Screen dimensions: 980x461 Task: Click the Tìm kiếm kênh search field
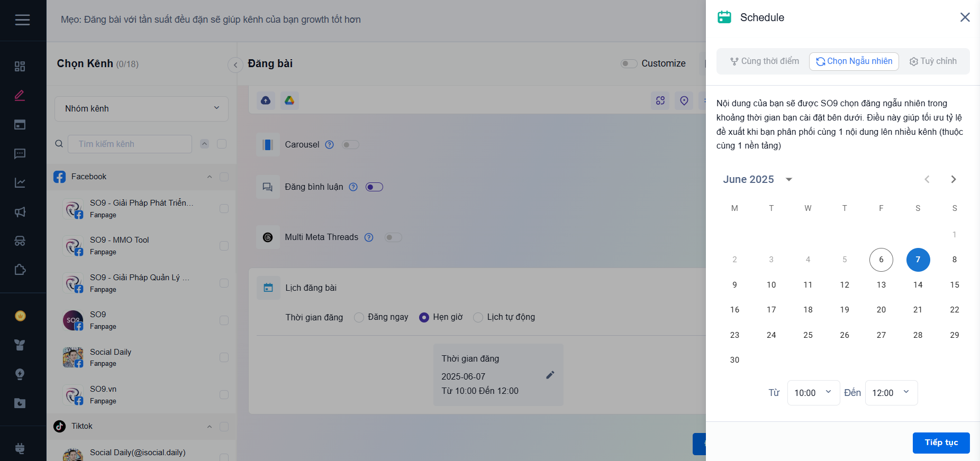tap(130, 144)
